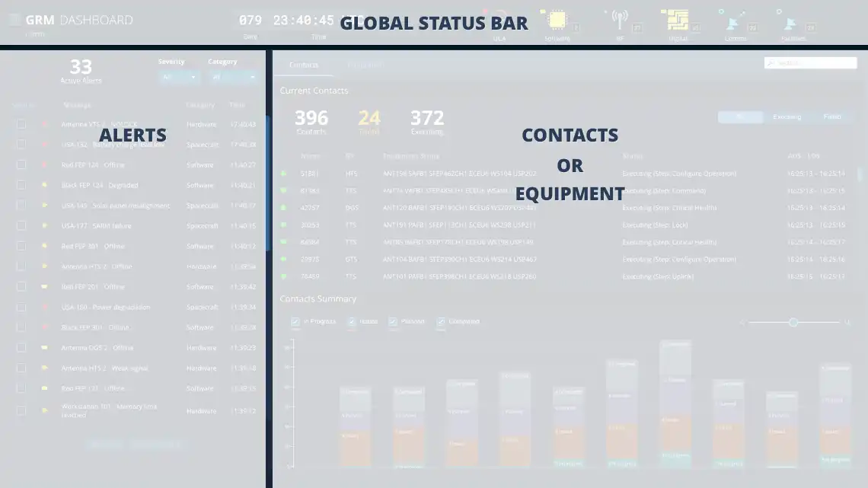Switch to the Contacts tab
The width and height of the screenshot is (868, 488).
tap(304, 65)
